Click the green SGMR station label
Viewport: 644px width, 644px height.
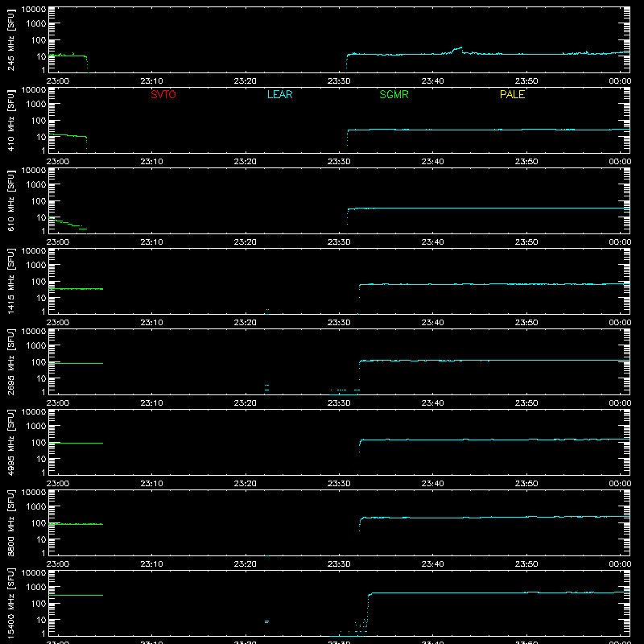click(394, 94)
